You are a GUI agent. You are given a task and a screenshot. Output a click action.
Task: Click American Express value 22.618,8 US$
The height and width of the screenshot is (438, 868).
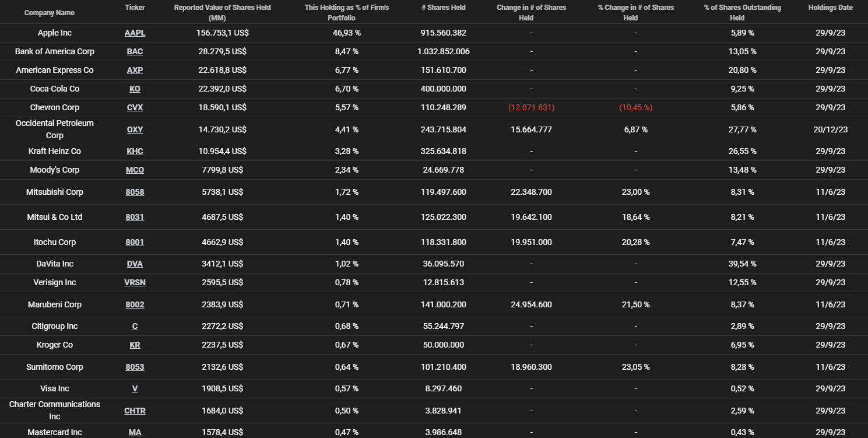coord(222,70)
